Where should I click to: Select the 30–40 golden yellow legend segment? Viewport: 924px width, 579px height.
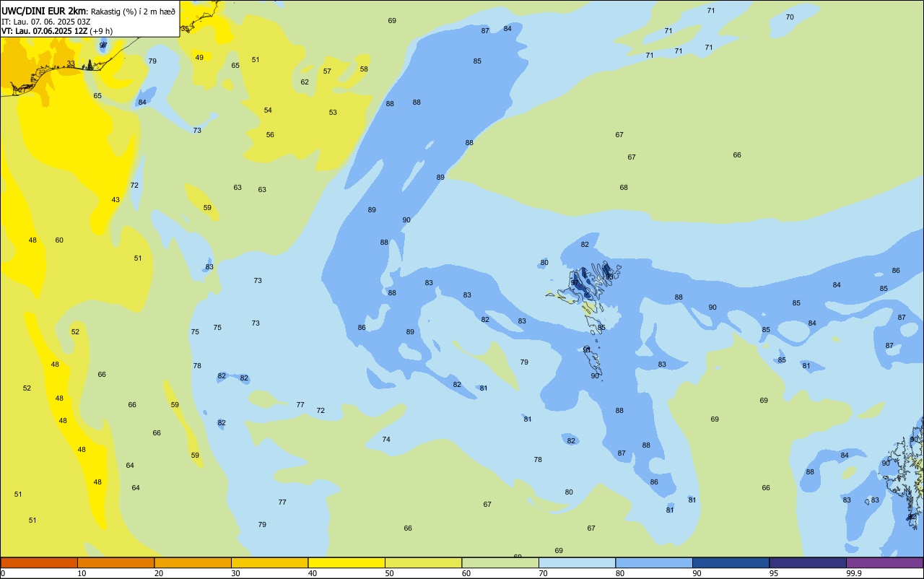coord(269,562)
